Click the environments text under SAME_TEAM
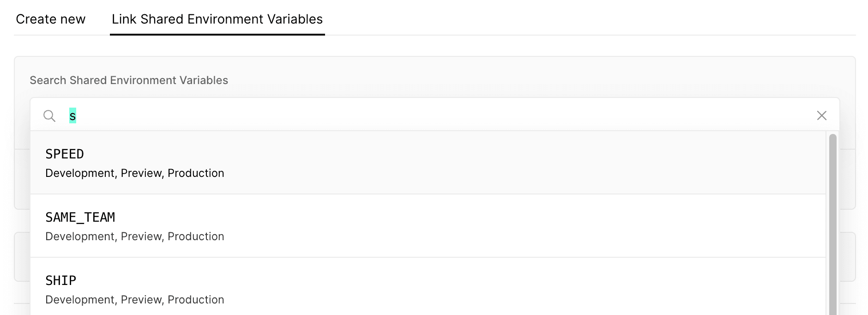Image resolution: width=868 pixels, height=315 pixels. coord(135,236)
